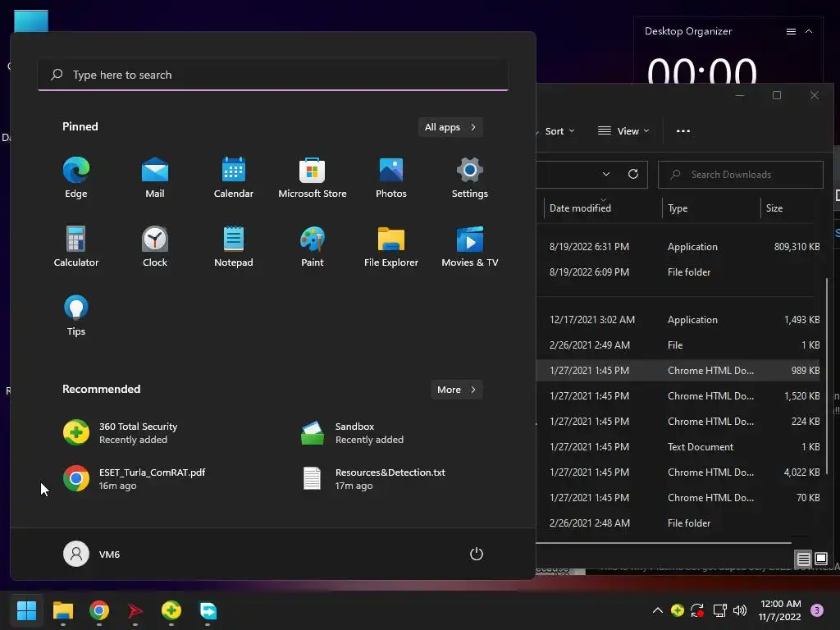Open the VM6 user account menu
The width and height of the screenshot is (840, 630).
(x=92, y=554)
